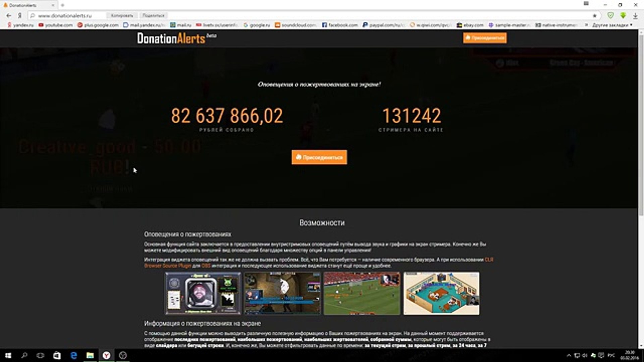Image resolution: width=644 pixels, height=362 pixels.
Task: Open the taskbar clock and date
Action: click(630, 355)
